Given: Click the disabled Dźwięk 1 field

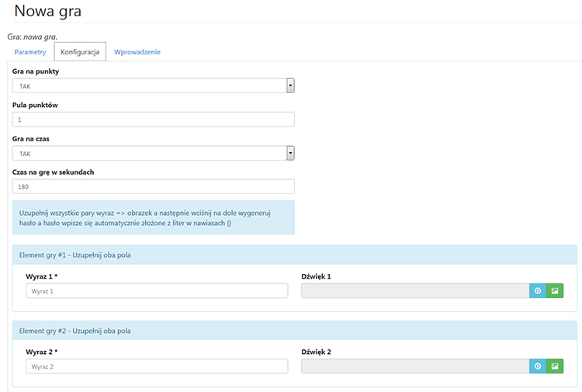Looking at the screenshot, I should (x=414, y=291).
